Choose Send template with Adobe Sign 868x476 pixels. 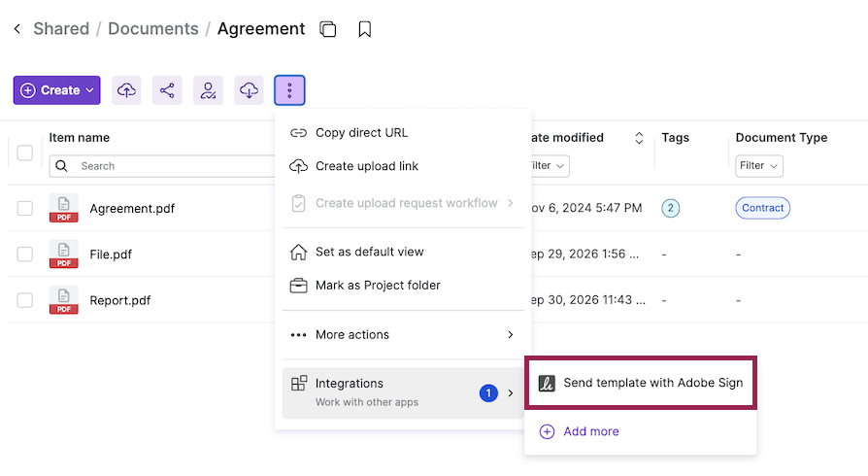tap(641, 383)
